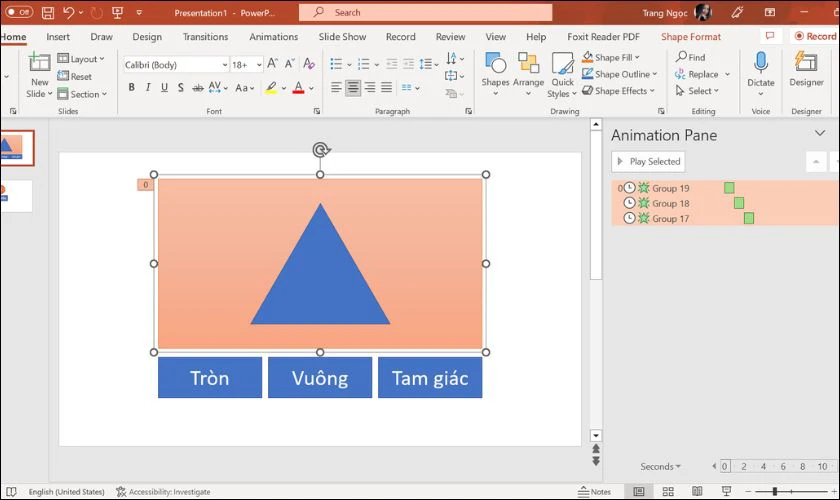This screenshot has width=840, height=500.
Task: Click the New Slide icon
Action: click(x=39, y=63)
